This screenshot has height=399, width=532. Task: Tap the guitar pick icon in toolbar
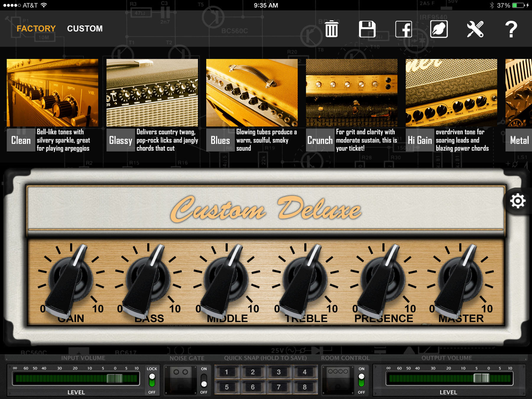point(439,29)
